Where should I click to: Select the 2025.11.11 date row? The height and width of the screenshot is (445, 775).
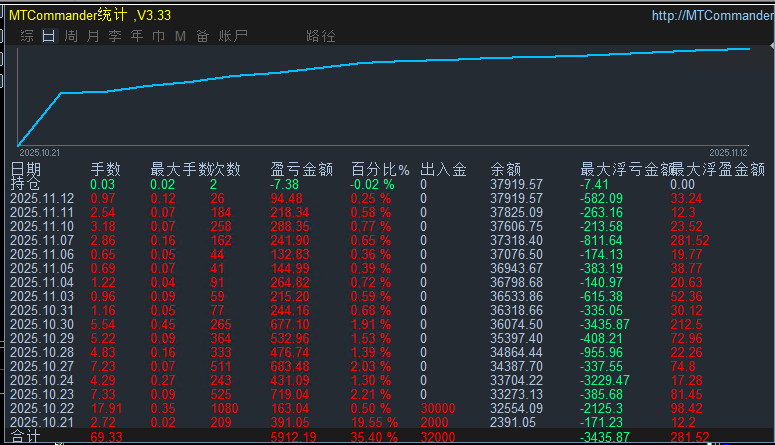42,212
